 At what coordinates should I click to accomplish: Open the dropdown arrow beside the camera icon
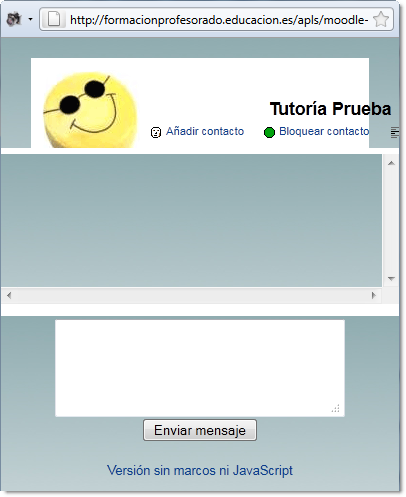(x=30, y=19)
